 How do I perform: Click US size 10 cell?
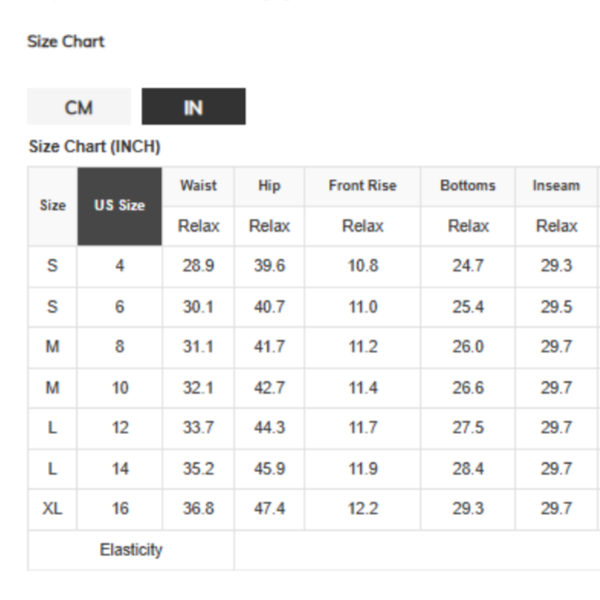tap(120, 388)
